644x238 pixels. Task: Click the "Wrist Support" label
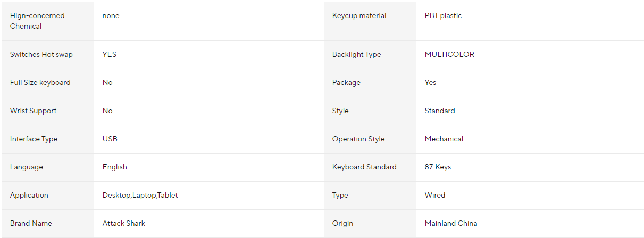pyautogui.click(x=34, y=111)
